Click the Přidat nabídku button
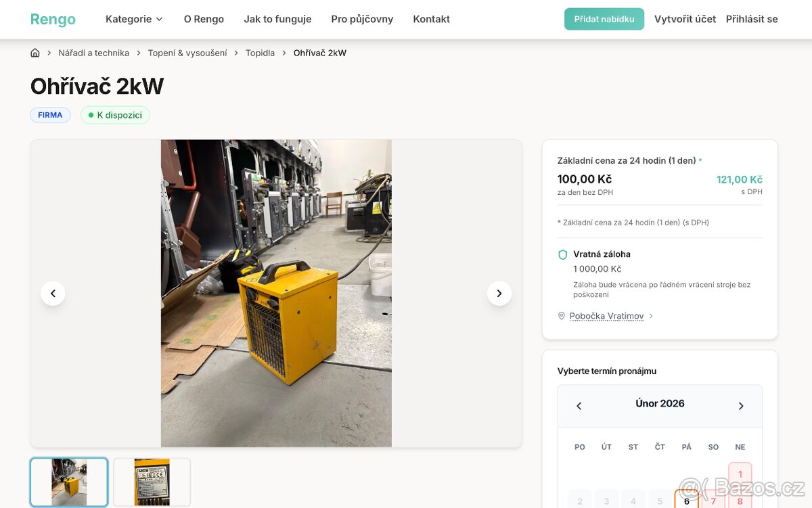Viewport: 812px width, 508px height. [x=604, y=19]
